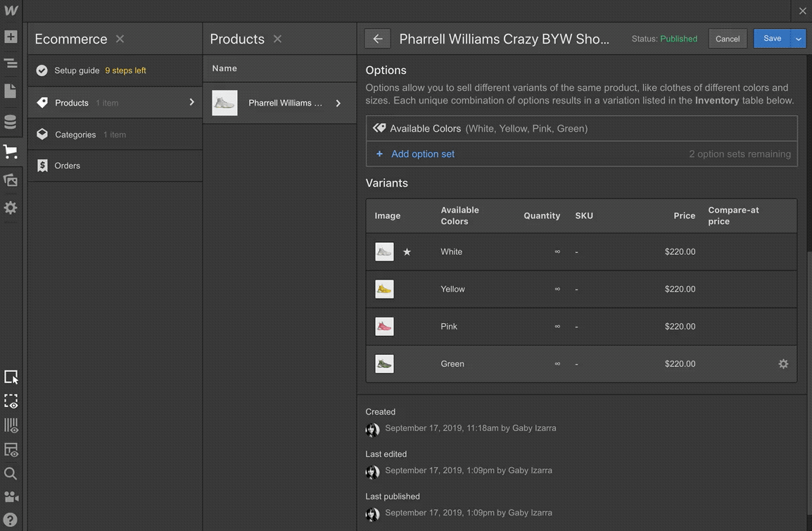812x531 pixels.
Task: Click the Compare-at price column header
Action: (x=733, y=215)
